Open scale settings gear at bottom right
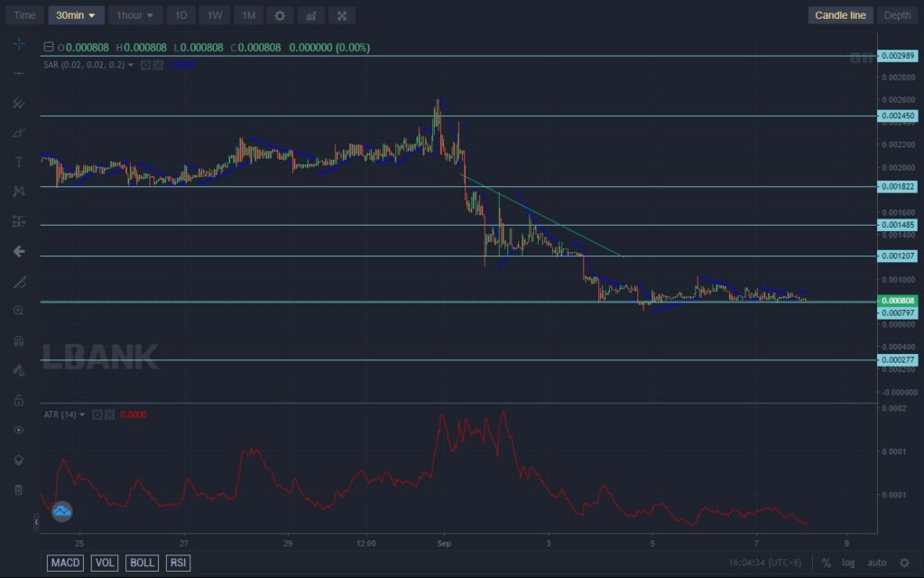Viewport: 924px width, 578px height. (x=904, y=564)
